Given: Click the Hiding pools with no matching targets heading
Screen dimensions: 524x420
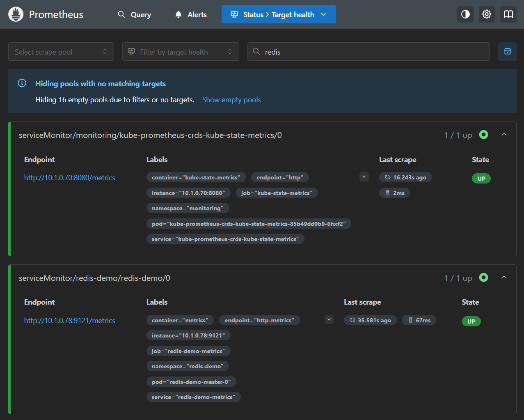Looking at the screenshot, I should [x=101, y=83].
